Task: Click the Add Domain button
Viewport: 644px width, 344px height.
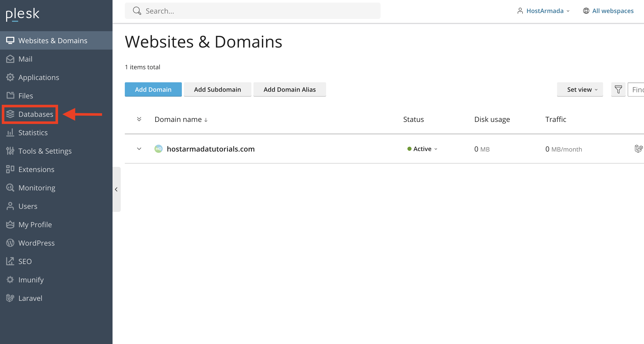Action: (x=153, y=89)
